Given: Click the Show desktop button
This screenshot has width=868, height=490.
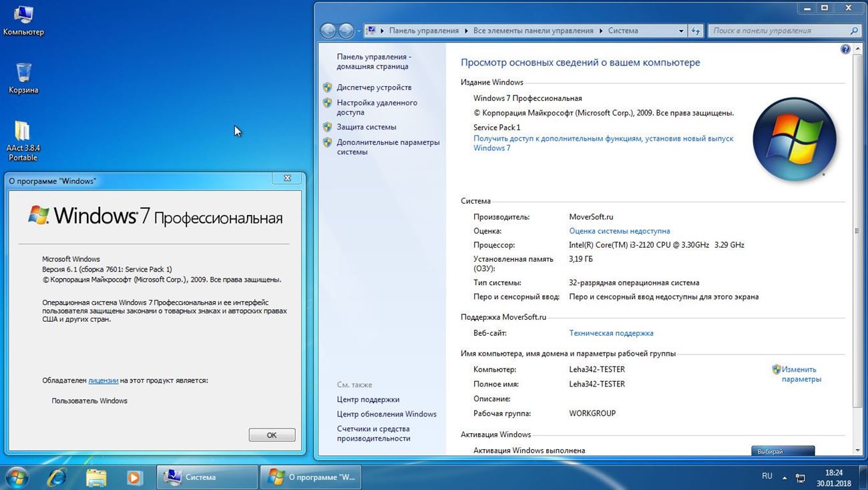Looking at the screenshot, I should pyautogui.click(x=863, y=477).
